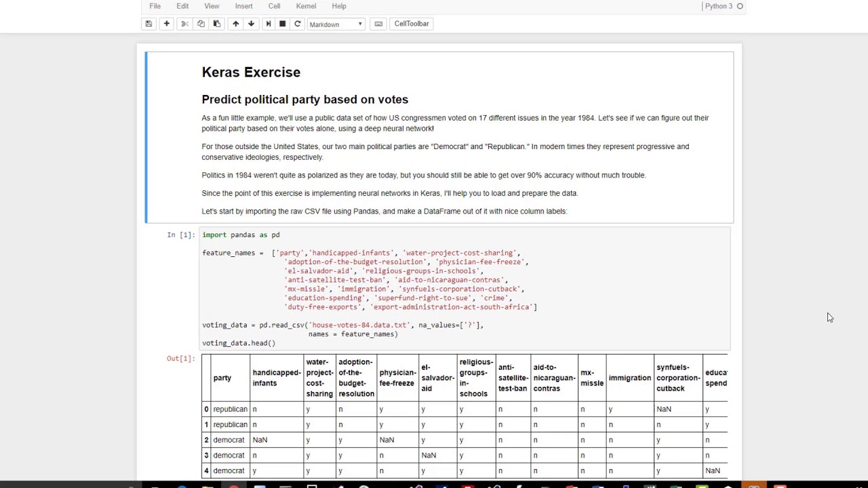Click the 'el-salvador-aid' column header
Image resolution: width=868 pixels, height=488 pixels.
(438, 378)
